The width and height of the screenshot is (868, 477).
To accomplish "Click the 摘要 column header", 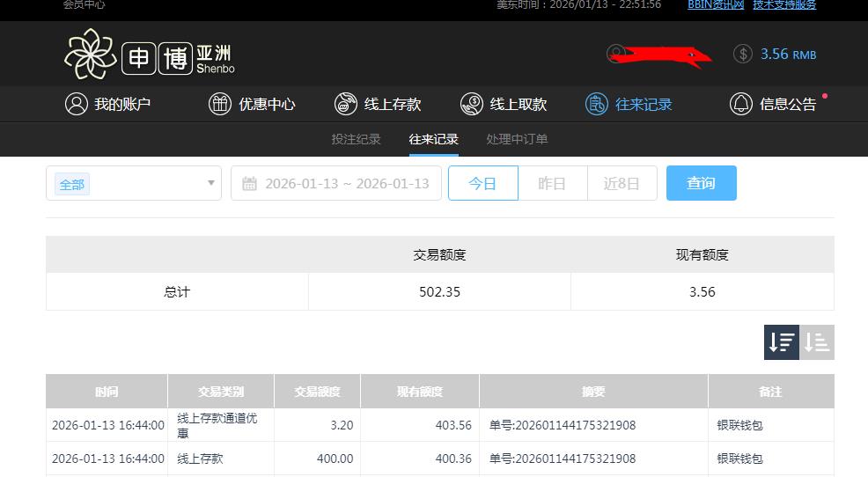I will click(593, 392).
